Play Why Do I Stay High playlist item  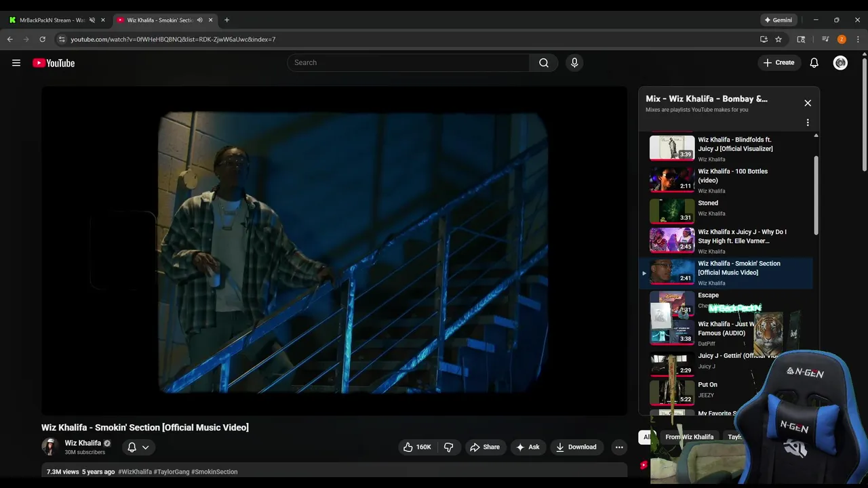726,241
